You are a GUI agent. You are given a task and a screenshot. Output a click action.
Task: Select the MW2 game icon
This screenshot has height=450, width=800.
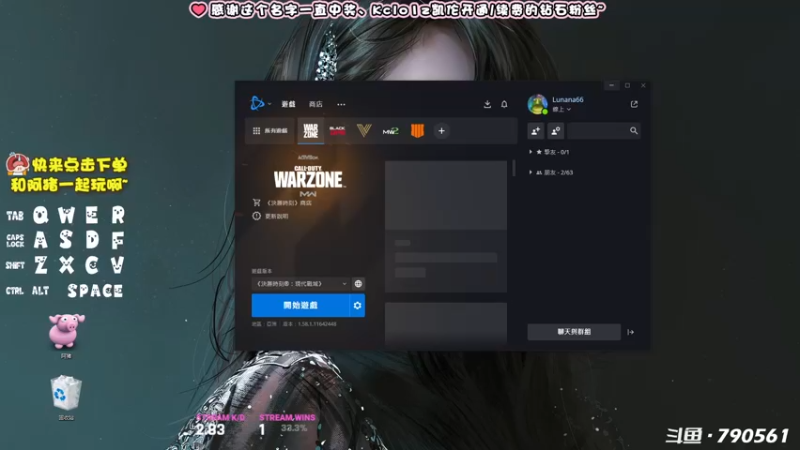click(x=390, y=131)
